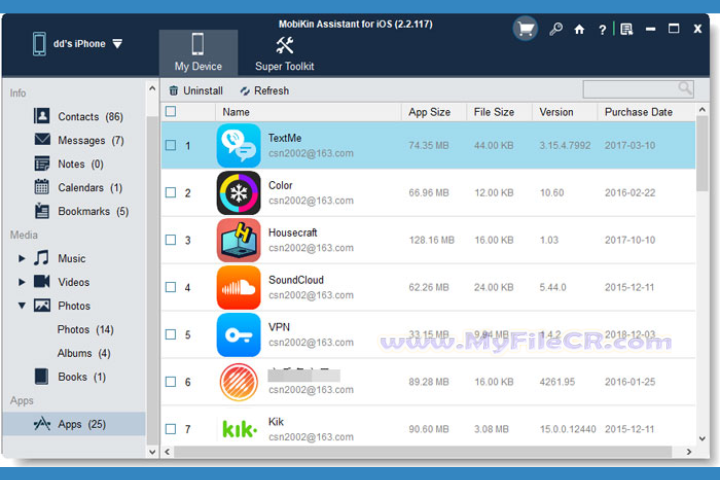The image size is (720, 480).
Task: Sort by App Size column header
Action: [x=434, y=112]
